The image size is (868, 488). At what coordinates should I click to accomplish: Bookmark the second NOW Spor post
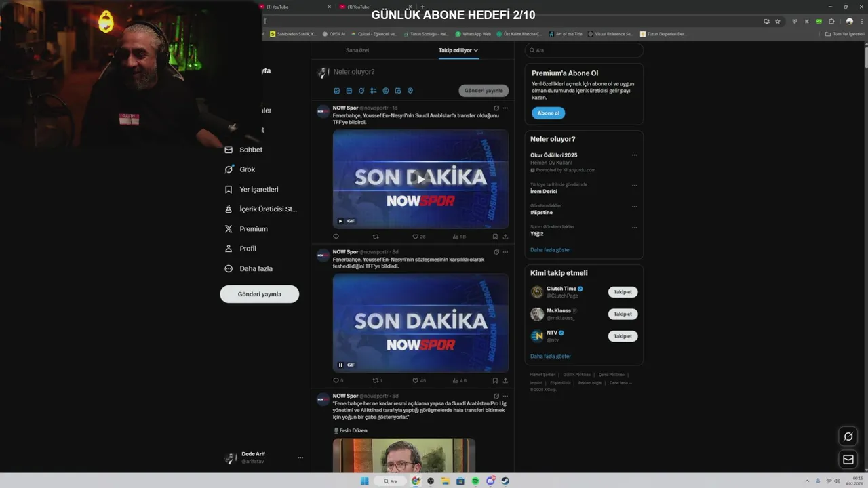point(495,380)
